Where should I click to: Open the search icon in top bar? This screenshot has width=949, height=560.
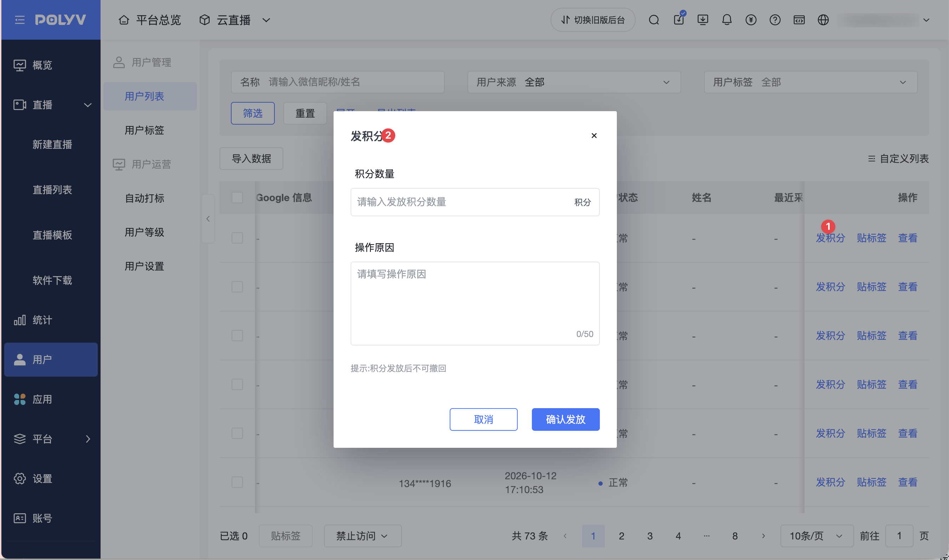654,19
